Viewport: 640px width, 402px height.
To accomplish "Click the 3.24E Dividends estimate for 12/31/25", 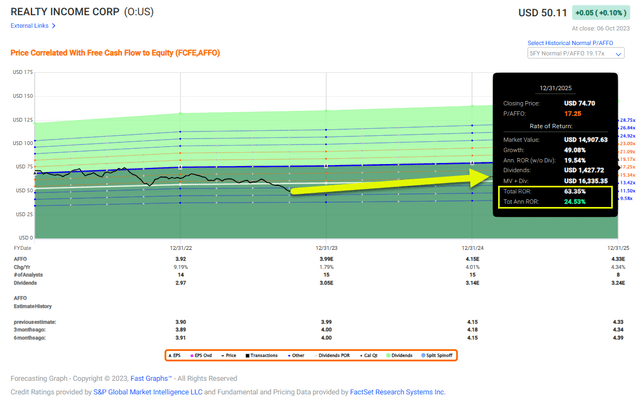I will (618, 283).
